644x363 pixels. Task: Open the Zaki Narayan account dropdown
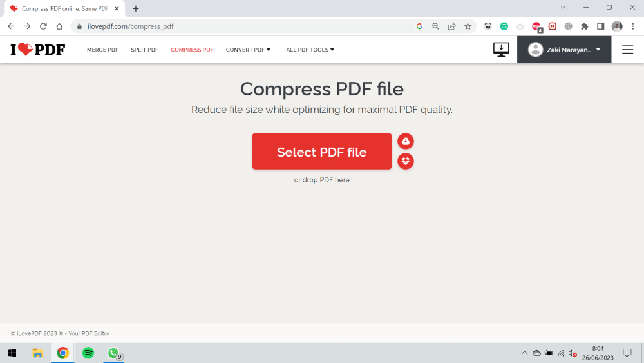point(564,50)
